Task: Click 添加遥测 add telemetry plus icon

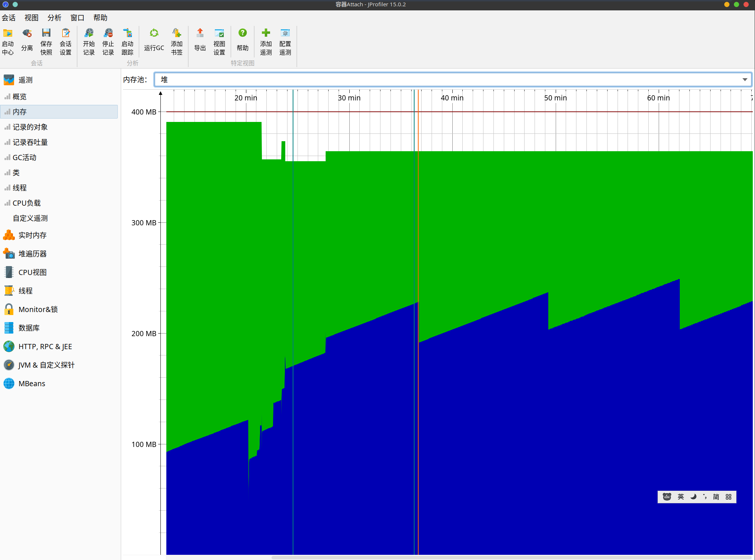Action: (x=266, y=33)
